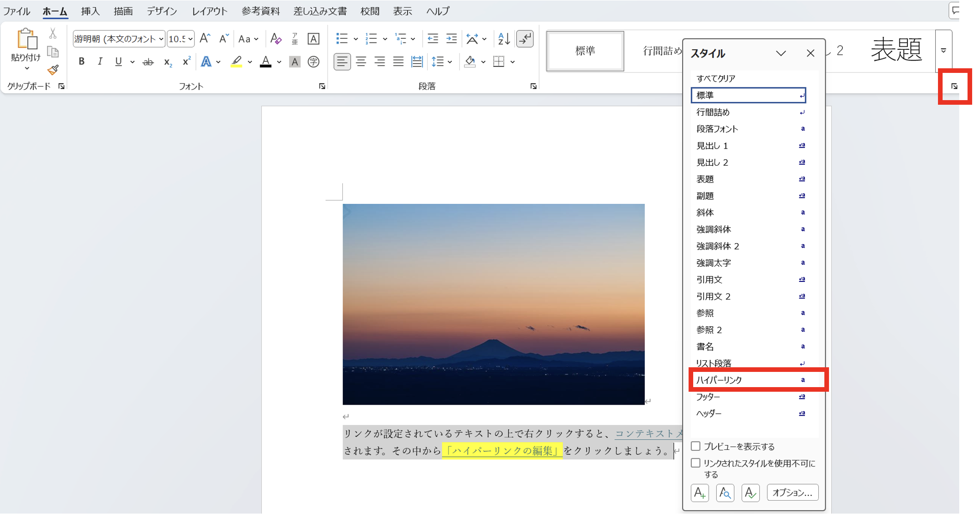
Task: Toggle italic formatting icon
Action: (x=100, y=61)
